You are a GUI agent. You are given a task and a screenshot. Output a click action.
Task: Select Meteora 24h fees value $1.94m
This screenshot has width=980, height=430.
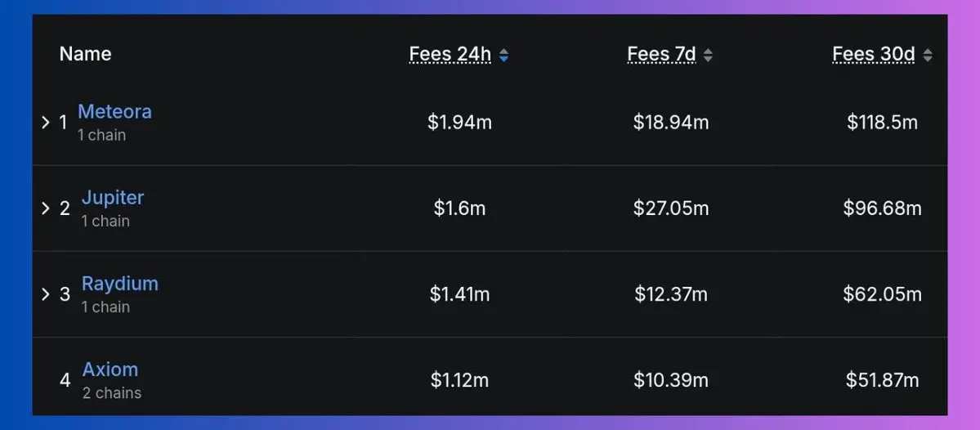[x=459, y=123]
